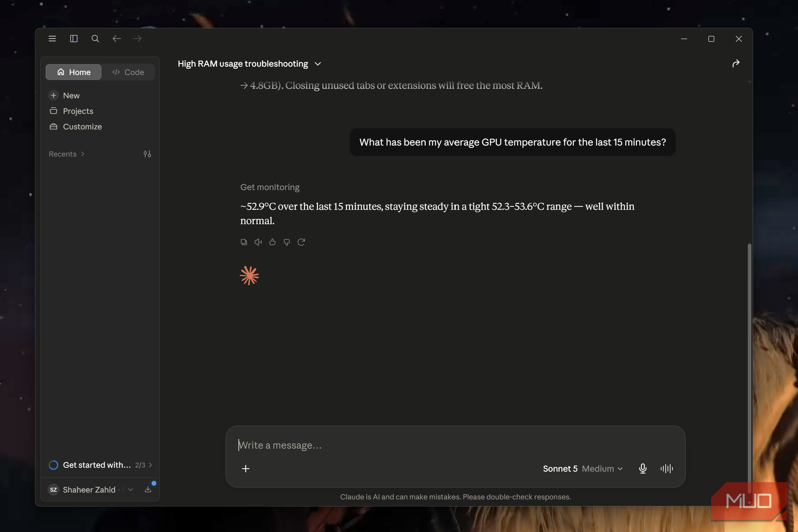Minimize the Claude window
The image size is (798, 532).
coord(684,39)
